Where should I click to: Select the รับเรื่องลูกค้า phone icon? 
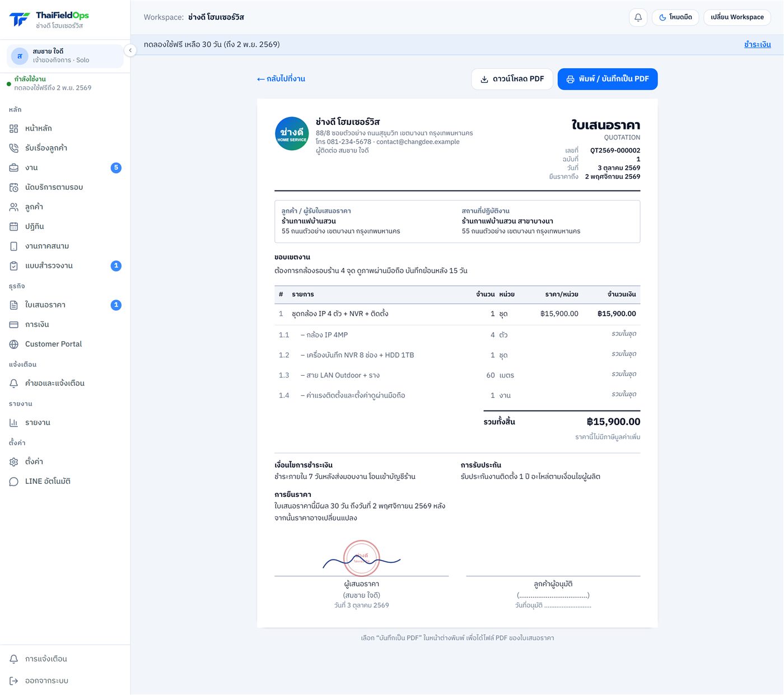[14, 148]
